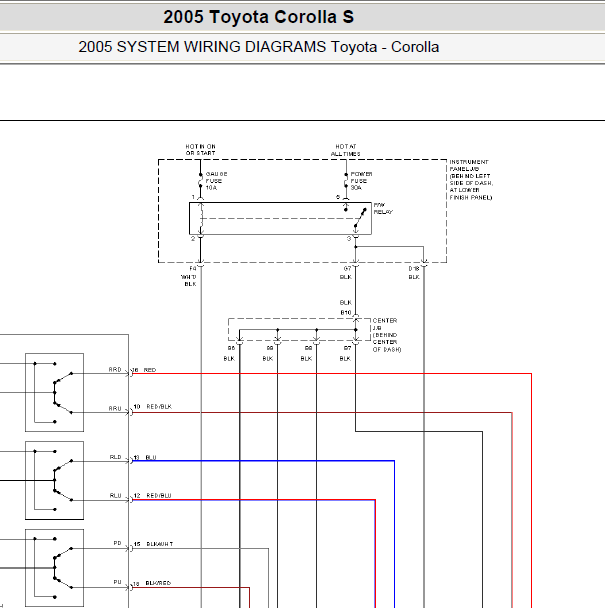Click the "RED/BLK" wire color label

159,406
